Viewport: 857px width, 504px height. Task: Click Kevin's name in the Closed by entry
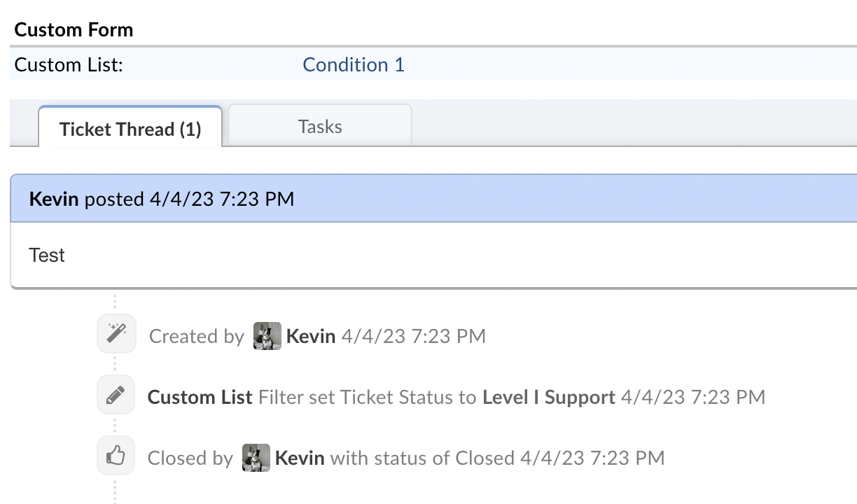pyautogui.click(x=300, y=458)
